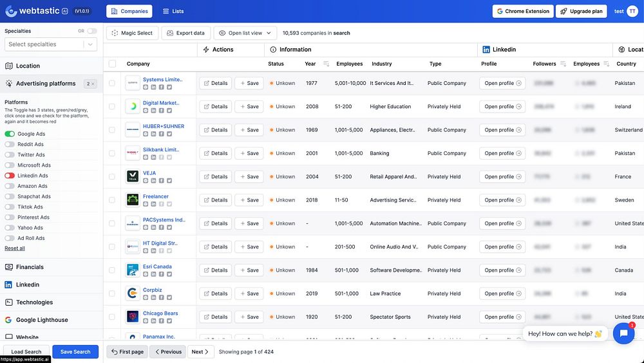Click the Export data button
Image resolution: width=644 pixels, height=363 pixels.
186,33
